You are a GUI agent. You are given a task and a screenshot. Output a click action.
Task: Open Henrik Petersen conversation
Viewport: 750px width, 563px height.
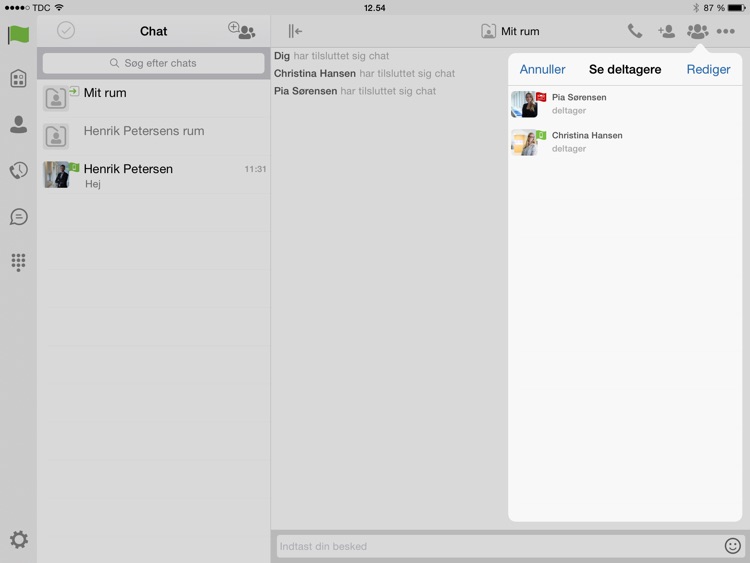(x=154, y=175)
